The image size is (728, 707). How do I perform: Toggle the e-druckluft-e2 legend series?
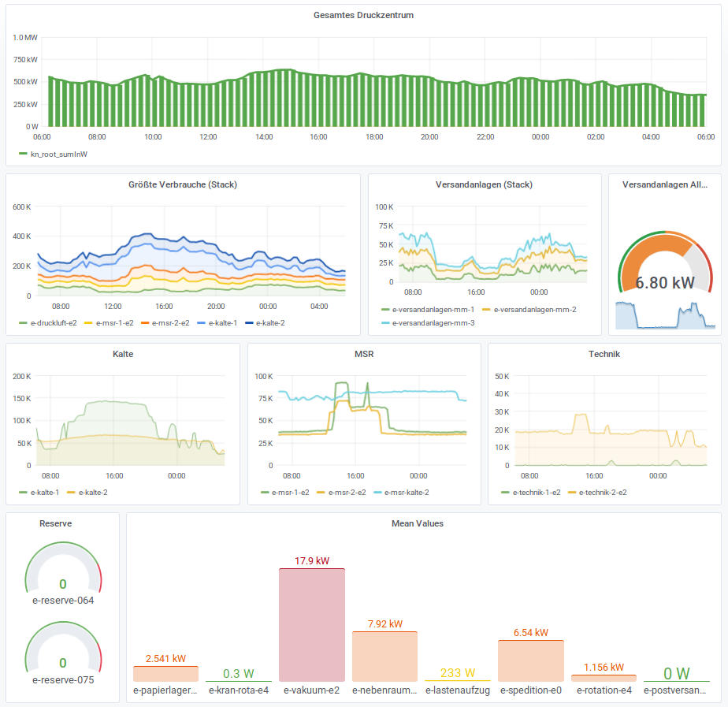(x=53, y=323)
